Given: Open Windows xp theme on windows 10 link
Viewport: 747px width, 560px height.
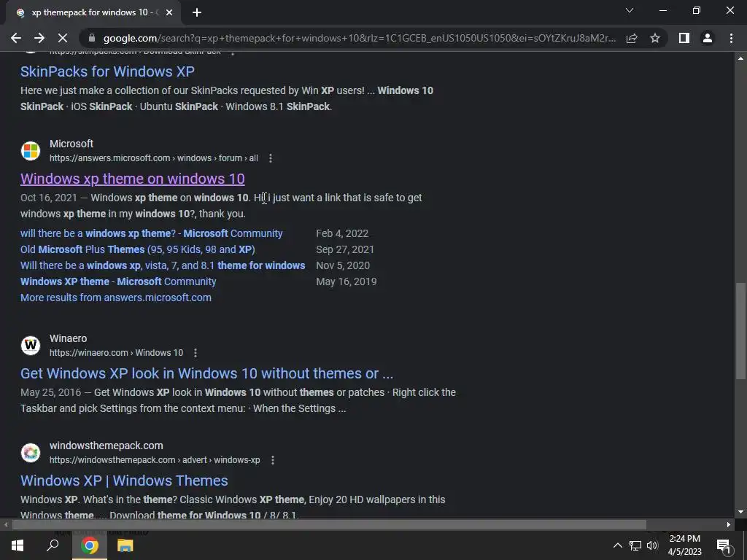Looking at the screenshot, I should (133, 179).
